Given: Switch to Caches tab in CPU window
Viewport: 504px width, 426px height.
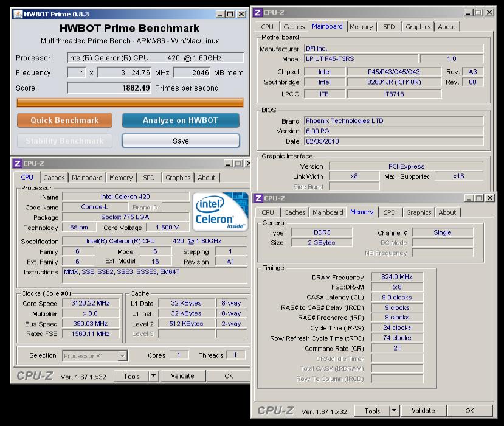Looking at the screenshot, I should tap(54, 178).
